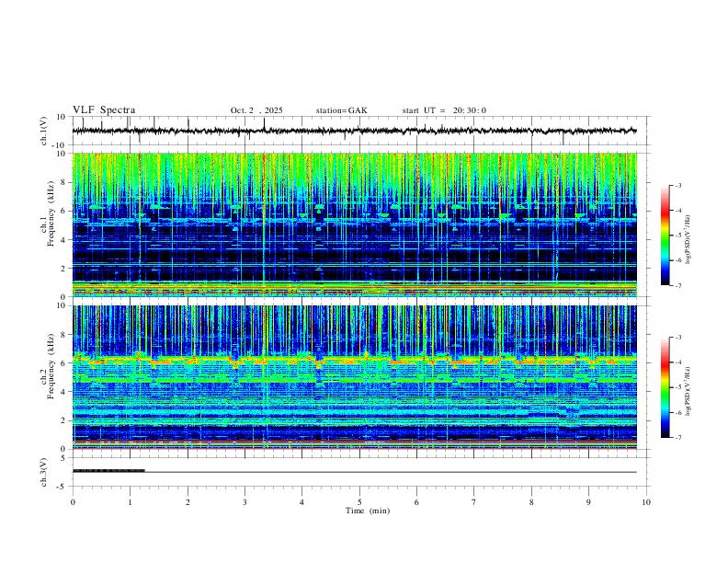728x563 pixels.
Task: Click the "VLF Spectra" plot title
Action: tap(104, 110)
